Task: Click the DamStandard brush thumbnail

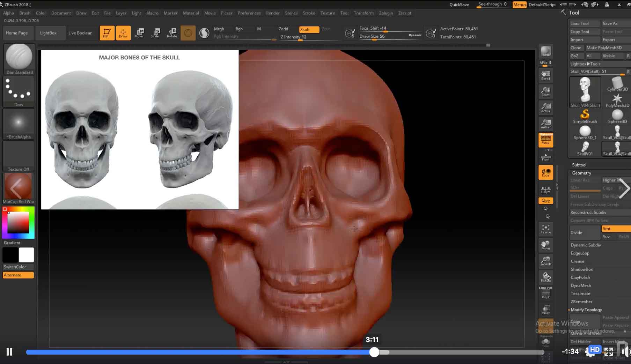Action: 19,57
